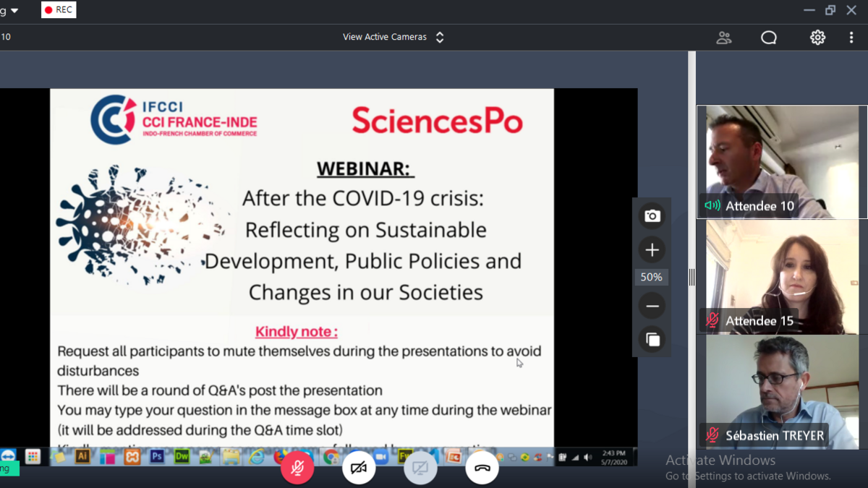Select Sébastien TREYER video tile
This screenshot has height=488, width=868.
point(781,391)
